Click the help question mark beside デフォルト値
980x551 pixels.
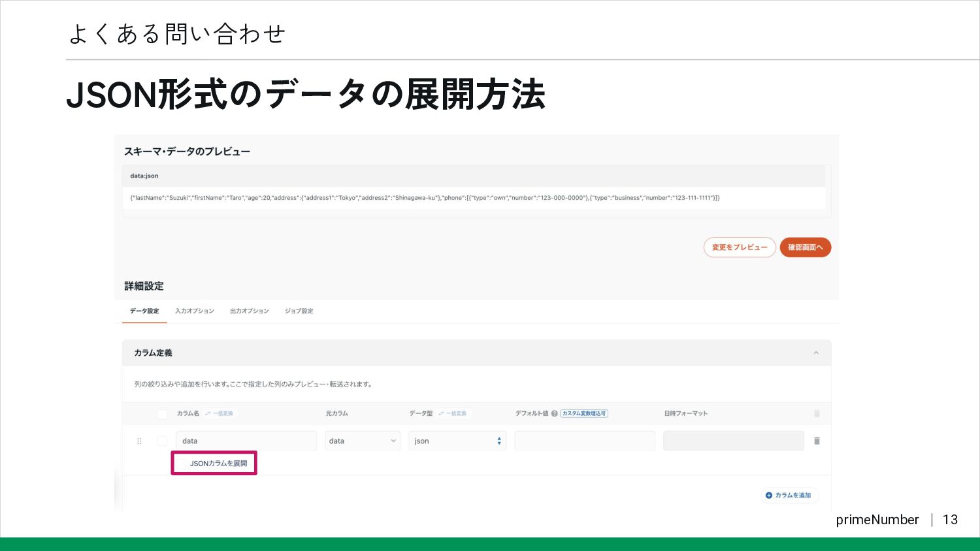click(x=554, y=413)
